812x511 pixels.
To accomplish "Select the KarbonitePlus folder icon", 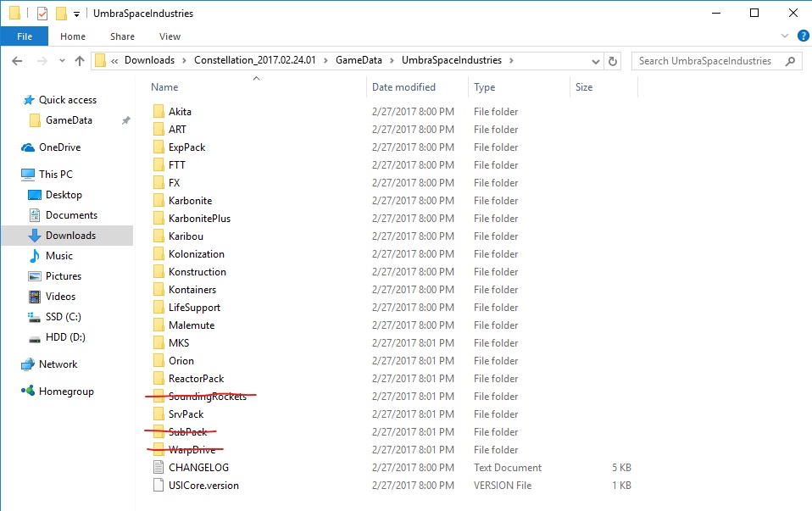I will [159, 219].
